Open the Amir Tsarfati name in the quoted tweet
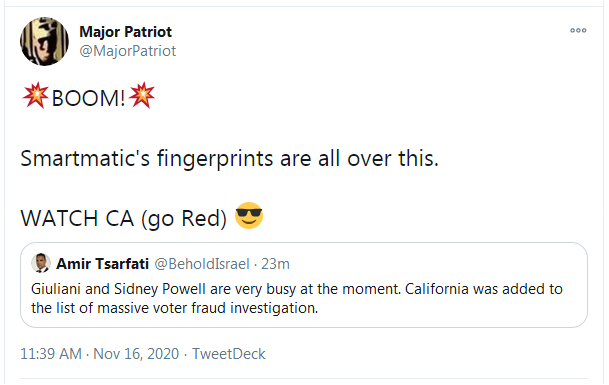 tap(103, 264)
